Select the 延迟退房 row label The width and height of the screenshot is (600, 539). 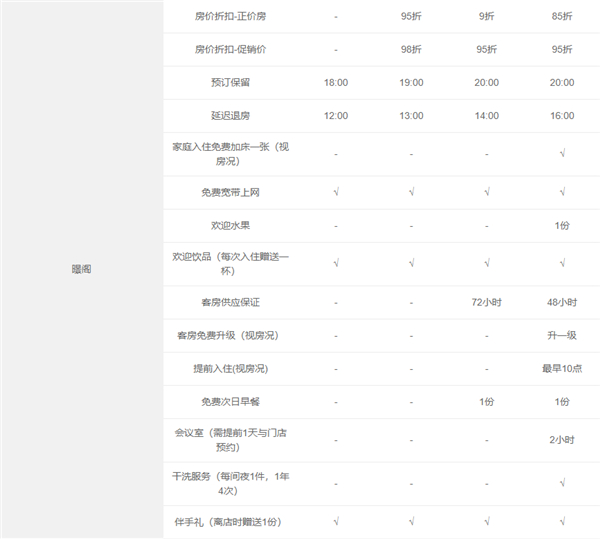(230, 115)
